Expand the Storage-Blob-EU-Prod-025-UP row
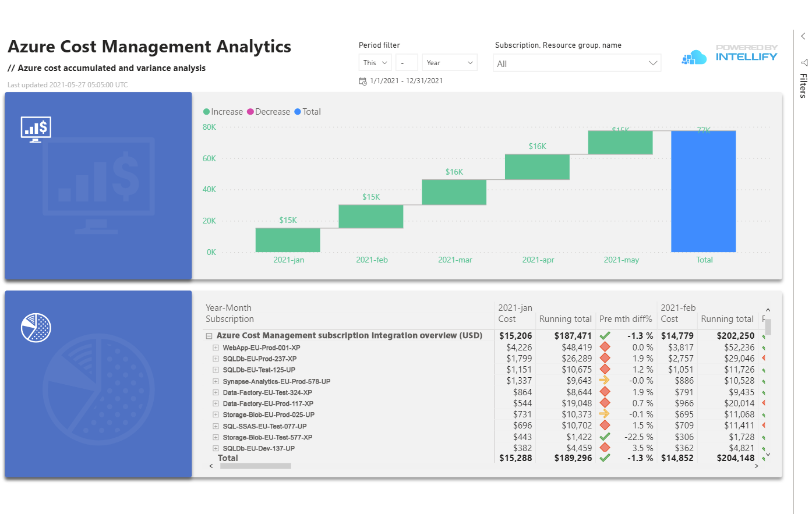This screenshot has height=514, width=812. (x=216, y=414)
